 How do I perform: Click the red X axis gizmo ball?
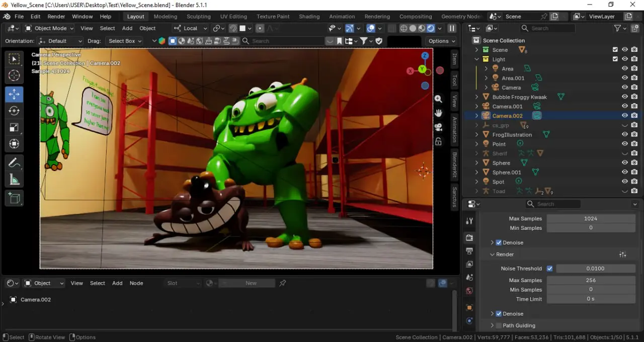tap(410, 71)
